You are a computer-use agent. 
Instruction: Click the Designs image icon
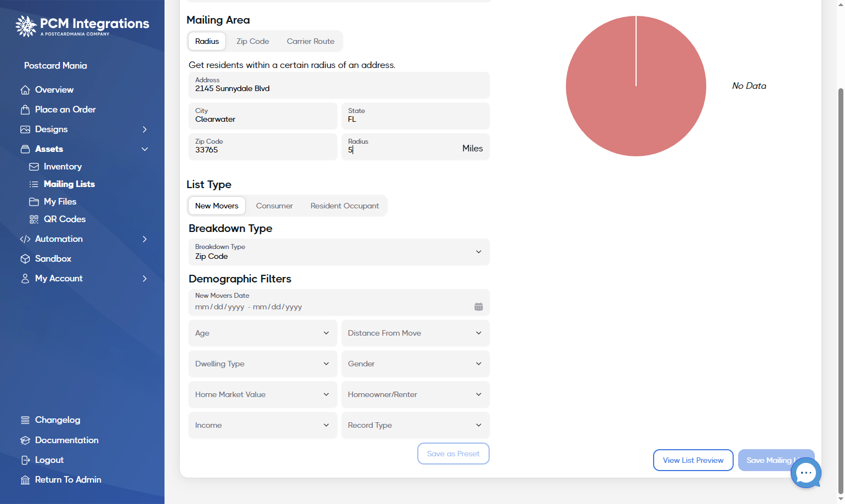tap(25, 129)
